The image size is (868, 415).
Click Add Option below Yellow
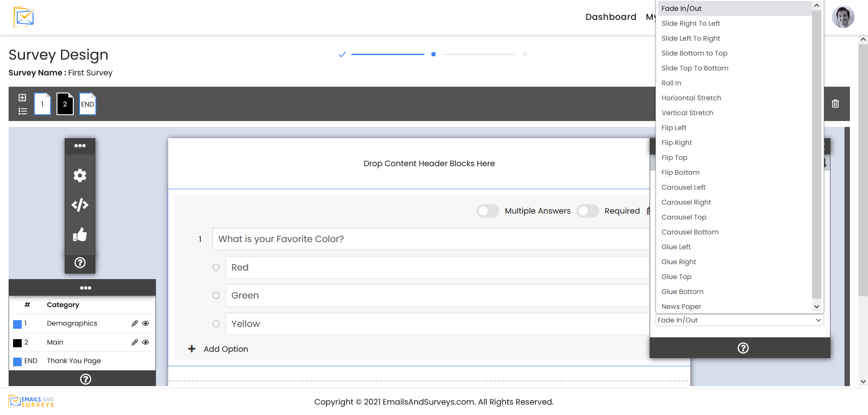225,349
